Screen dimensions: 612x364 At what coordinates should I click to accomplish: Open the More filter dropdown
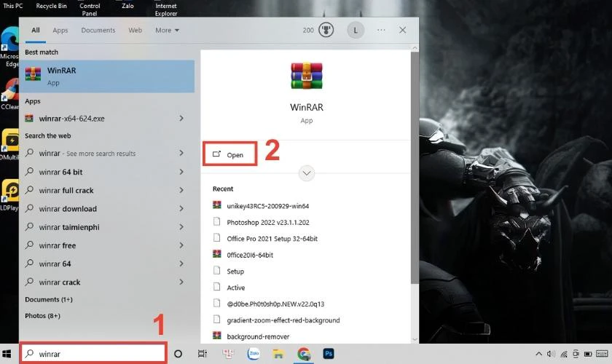pos(167,30)
